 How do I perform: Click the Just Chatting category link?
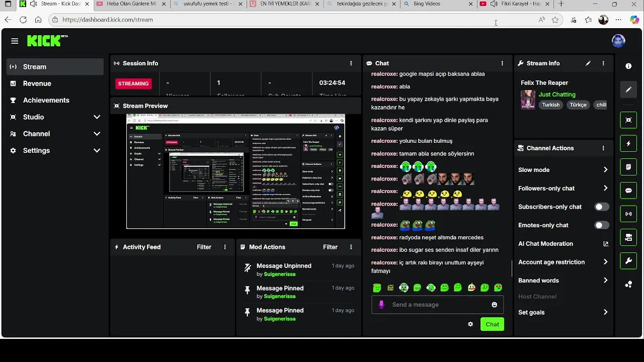[x=557, y=95]
